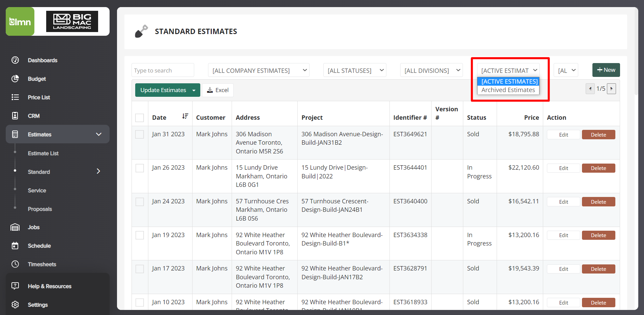Image resolution: width=644 pixels, height=315 pixels.
Task: Click the Schedule calendar icon
Action: [15, 246]
